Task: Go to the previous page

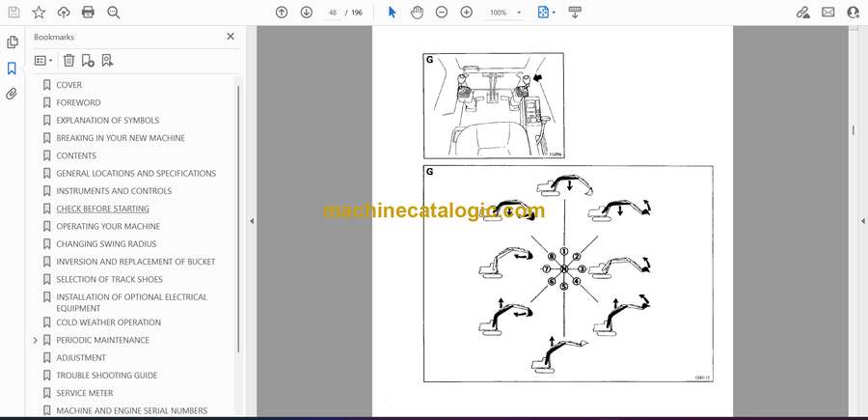Action: click(282, 13)
